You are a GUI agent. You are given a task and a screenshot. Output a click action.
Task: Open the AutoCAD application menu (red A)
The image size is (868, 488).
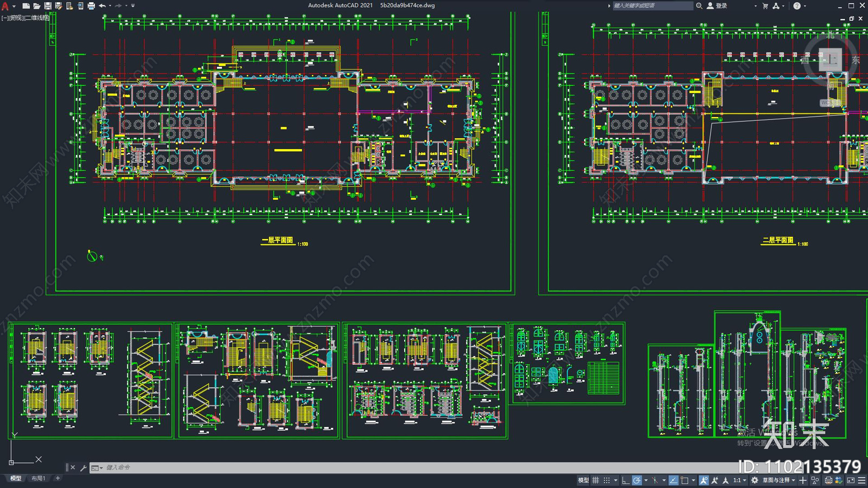(x=5, y=6)
